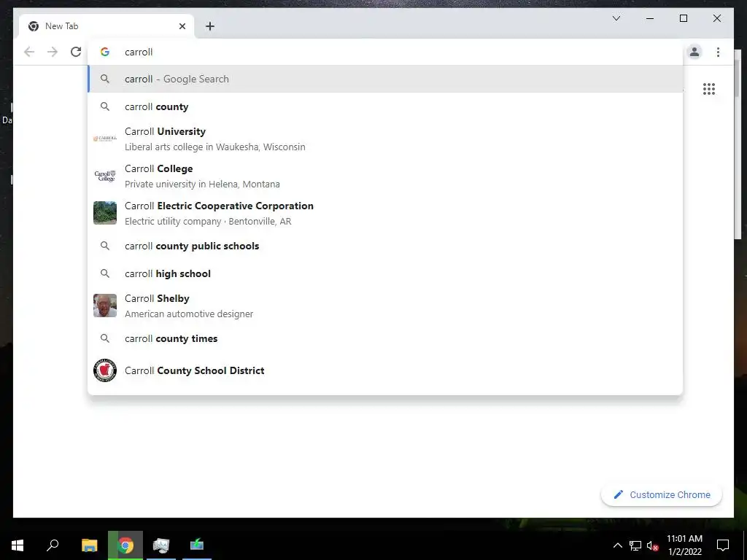
Task: Pick 'carroll county times' suggestion
Action: 385,338
